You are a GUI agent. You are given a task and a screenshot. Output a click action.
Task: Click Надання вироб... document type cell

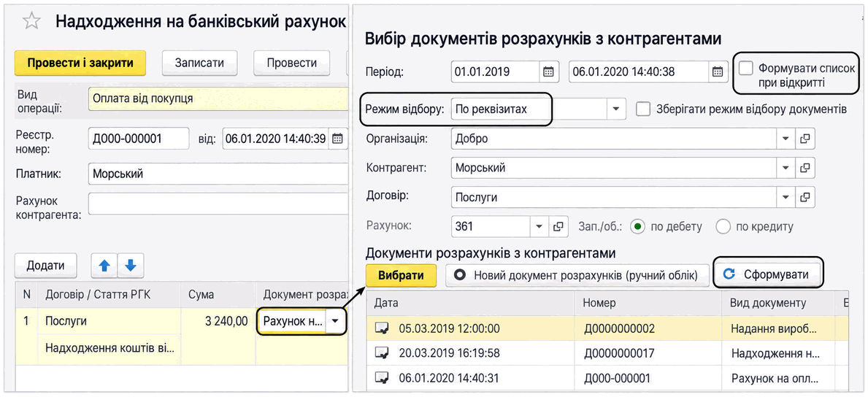[x=777, y=329]
